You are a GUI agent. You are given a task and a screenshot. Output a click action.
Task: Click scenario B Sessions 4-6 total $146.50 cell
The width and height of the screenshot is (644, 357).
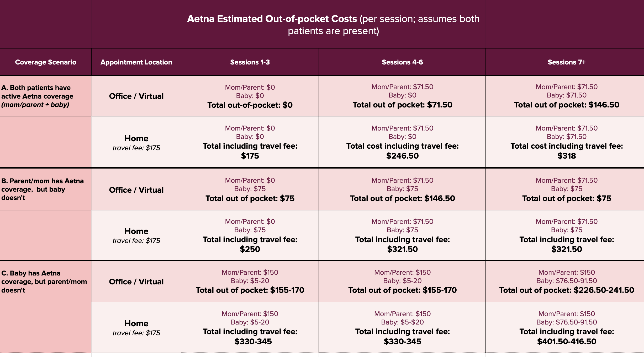tap(402, 189)
